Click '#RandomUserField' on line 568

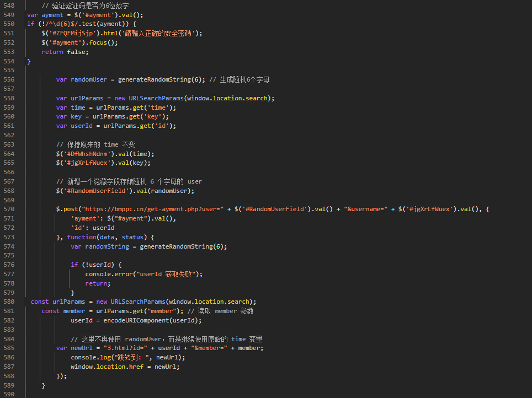click(x=97, y=191)
